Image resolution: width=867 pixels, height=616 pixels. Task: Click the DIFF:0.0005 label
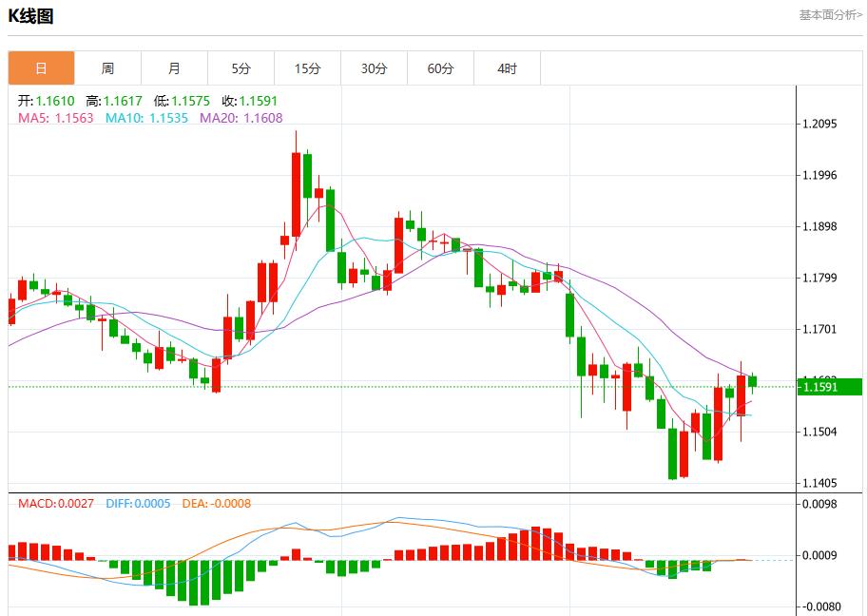click(x=138, y=503)
